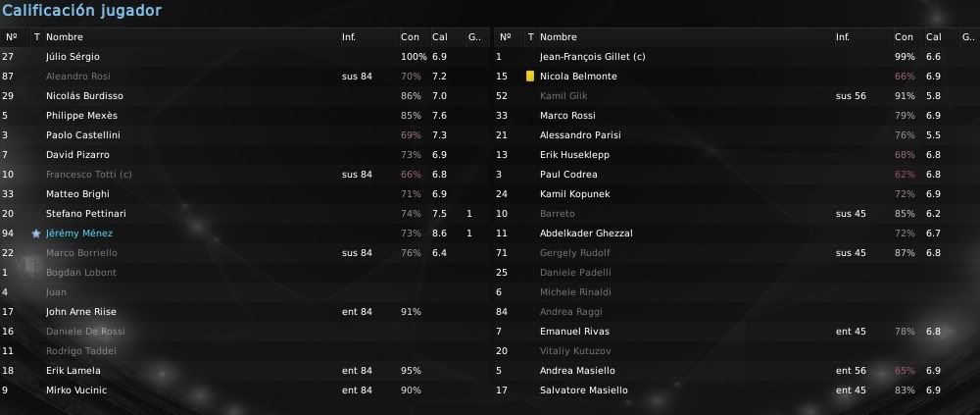Select Jean-François Gillet (c) row
This screenshot has height=415, width=980.
tap(736, 57)
